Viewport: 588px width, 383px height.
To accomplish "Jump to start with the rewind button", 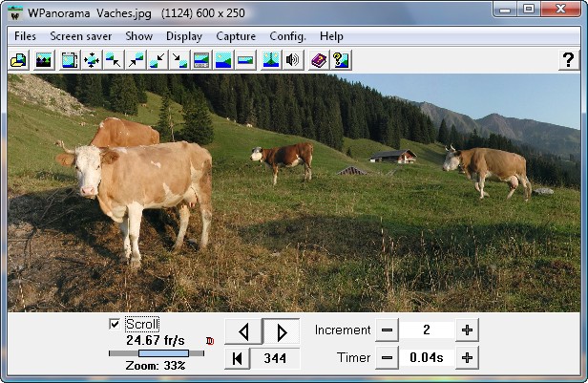I will 237,359.
